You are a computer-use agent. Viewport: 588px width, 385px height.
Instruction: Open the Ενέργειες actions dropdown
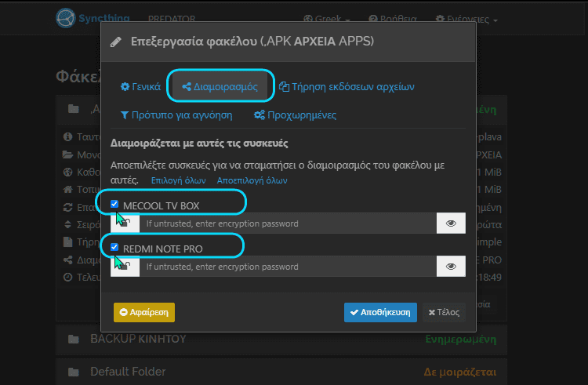466,19
